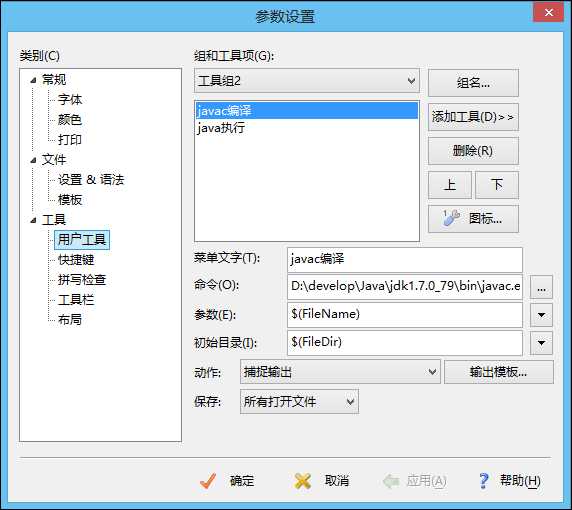
Task: Open 帮助(H) question mark button
Action: click(509, 481)
